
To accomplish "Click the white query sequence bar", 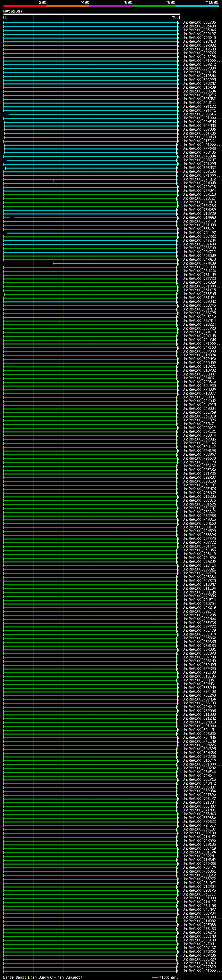I will tap(92, 14).
